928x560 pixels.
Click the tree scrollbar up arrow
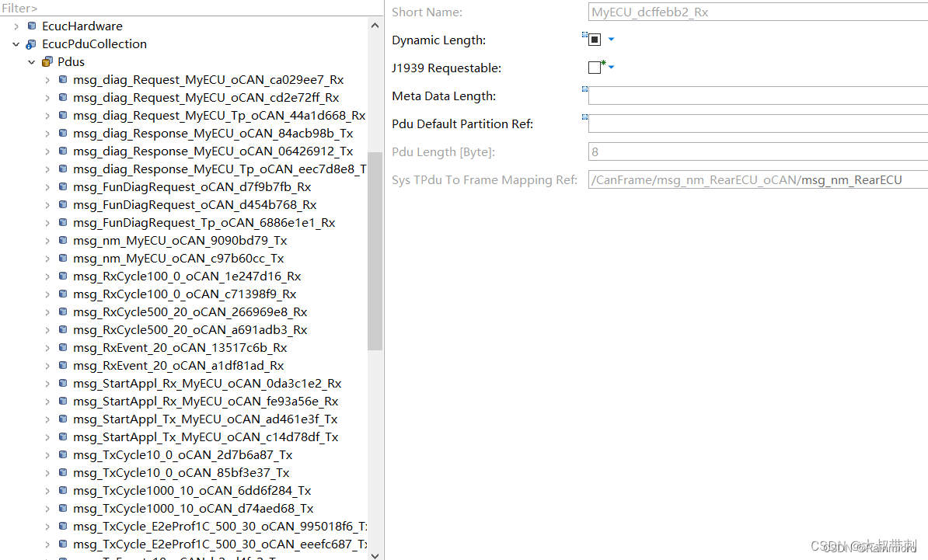click(375, 26)
